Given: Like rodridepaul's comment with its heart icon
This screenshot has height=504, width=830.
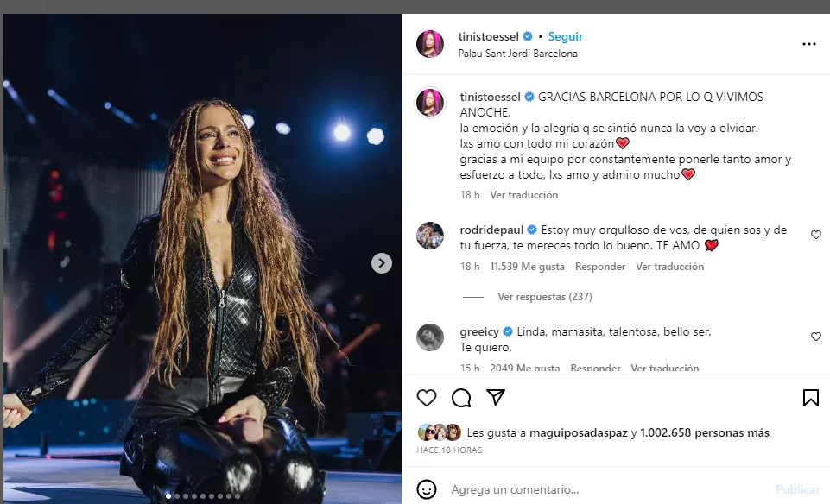Looking at the screenshot, I should click(815, 234).
